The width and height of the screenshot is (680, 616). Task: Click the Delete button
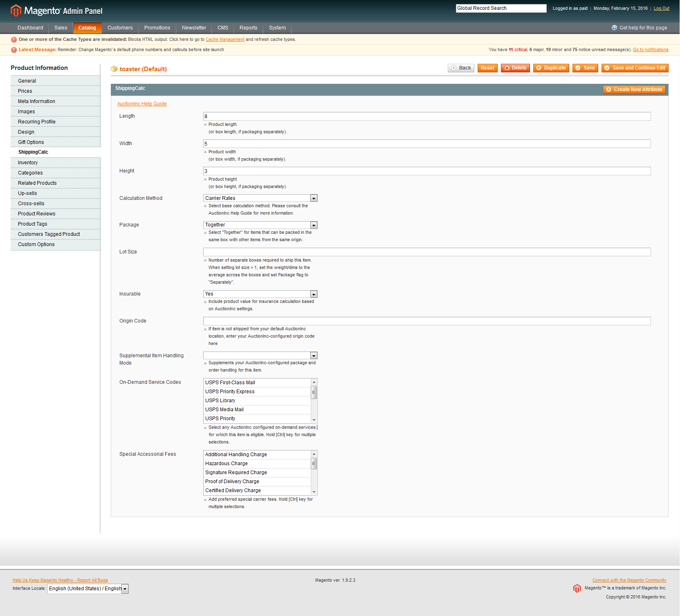(x=515, y=68)
